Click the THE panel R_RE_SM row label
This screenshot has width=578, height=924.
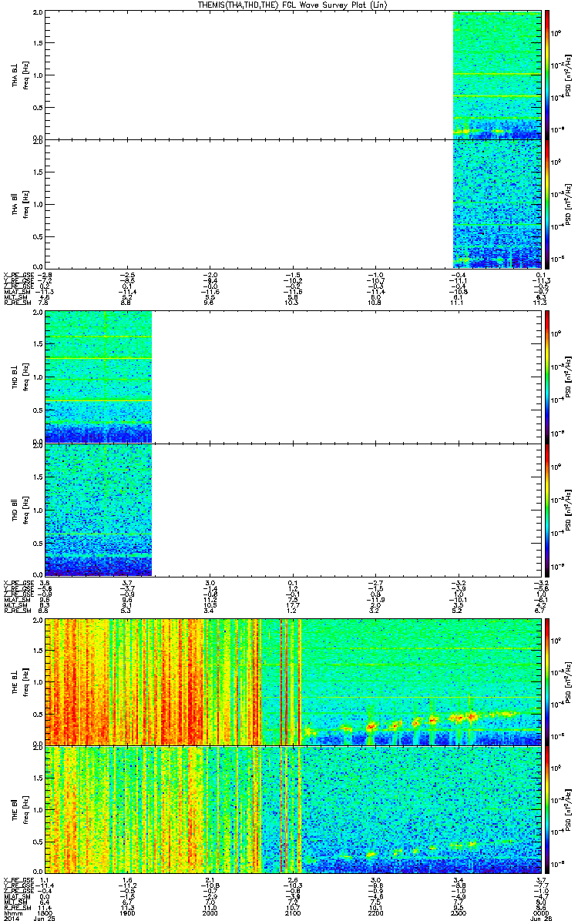[17, 907]
